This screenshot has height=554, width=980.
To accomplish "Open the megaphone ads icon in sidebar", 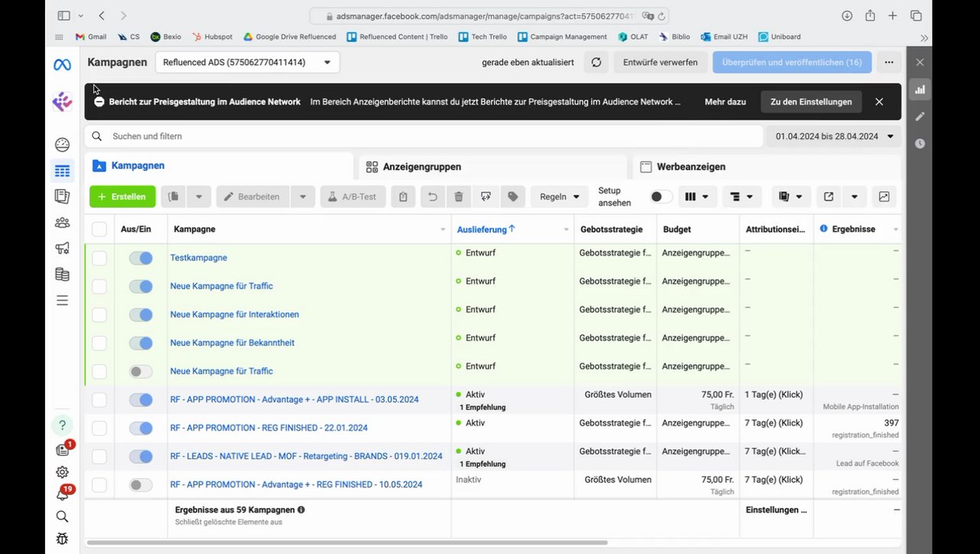I will 62,248.
